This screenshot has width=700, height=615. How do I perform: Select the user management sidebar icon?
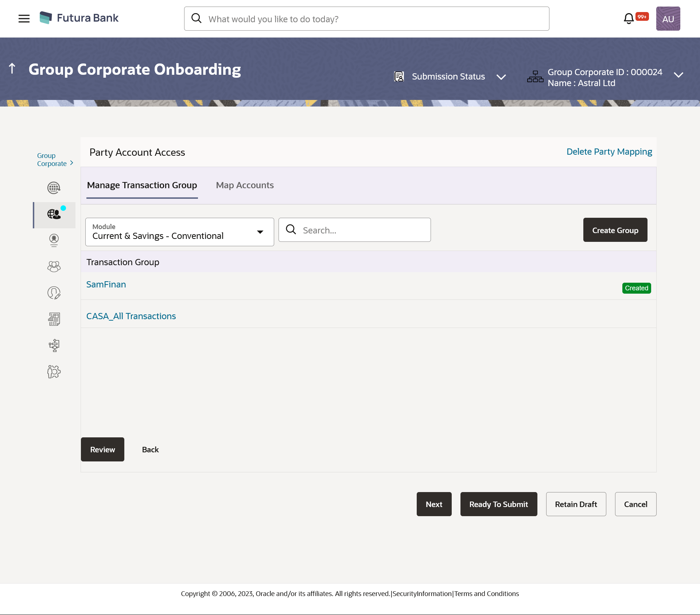click(x=54, y=240)
